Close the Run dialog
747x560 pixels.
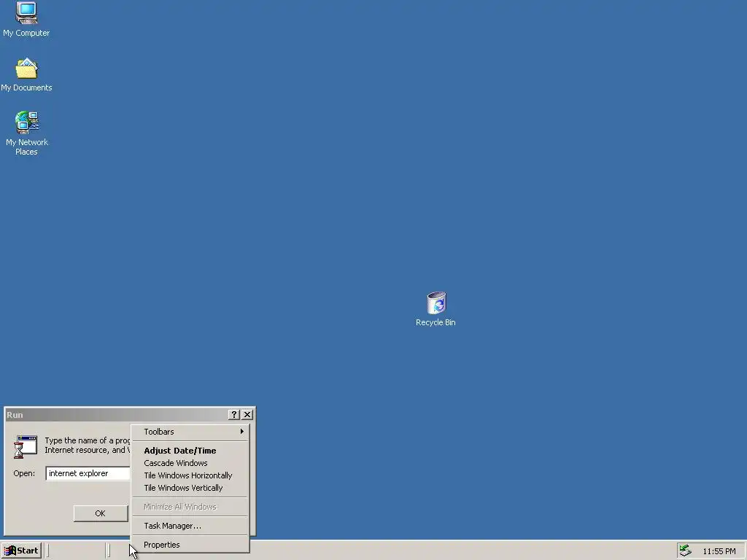click(x=247, y=415)
